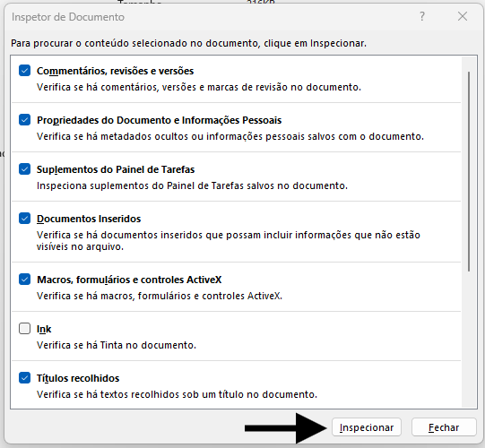
Task: Click the Inspecionar button
Action: pyautogui.click(x=367, y=427)
